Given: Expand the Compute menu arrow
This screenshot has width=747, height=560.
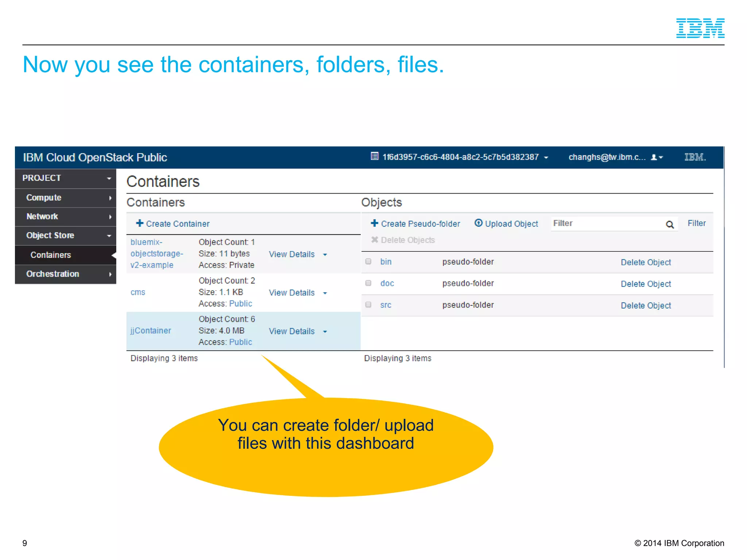Looking at the screenshot, I should tap(110, 198).
